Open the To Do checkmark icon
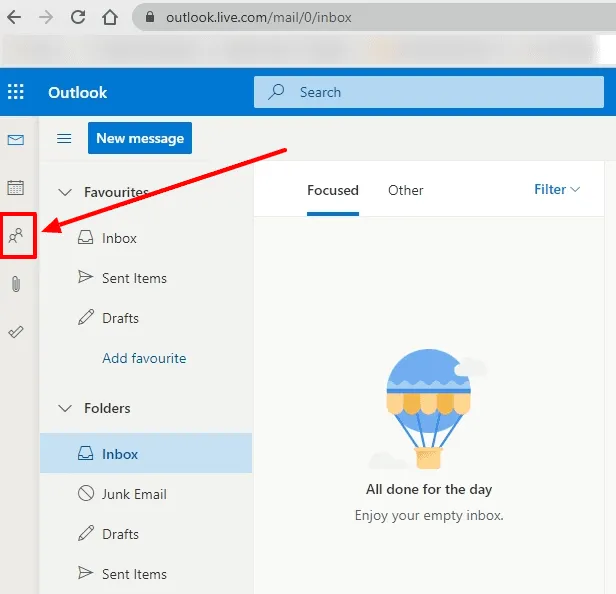Viewport: 616px width, 594px height. tap(16, 332)
